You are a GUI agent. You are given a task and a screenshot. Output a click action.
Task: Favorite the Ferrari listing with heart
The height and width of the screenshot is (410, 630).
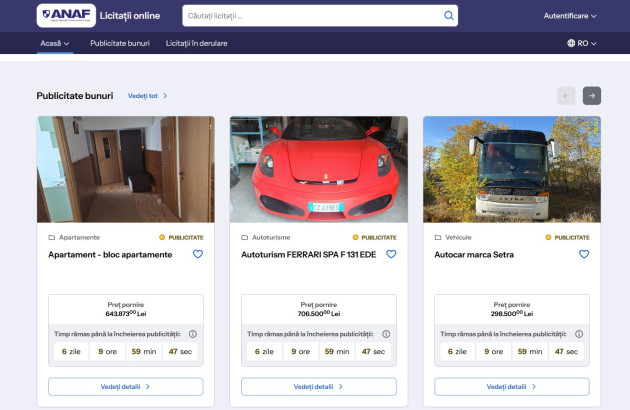click(x=391, y=254)
